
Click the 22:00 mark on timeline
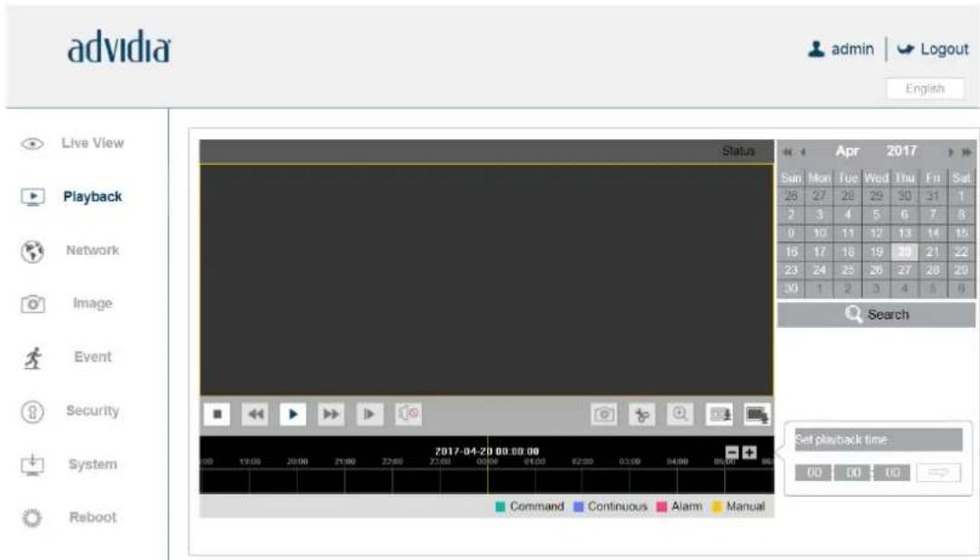(x=393, y=462)
